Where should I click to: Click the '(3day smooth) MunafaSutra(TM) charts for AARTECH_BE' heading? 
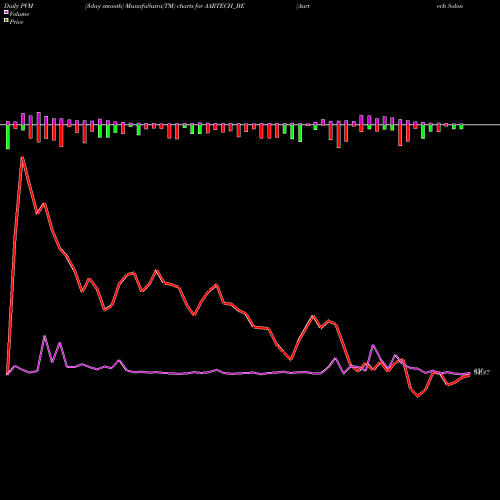click(165, 6)
